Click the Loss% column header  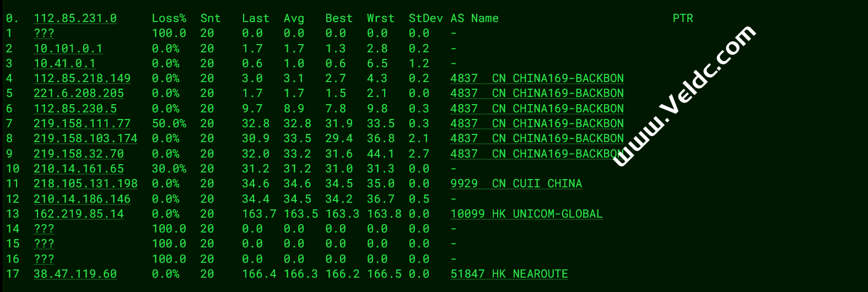(x=169, y=18)
